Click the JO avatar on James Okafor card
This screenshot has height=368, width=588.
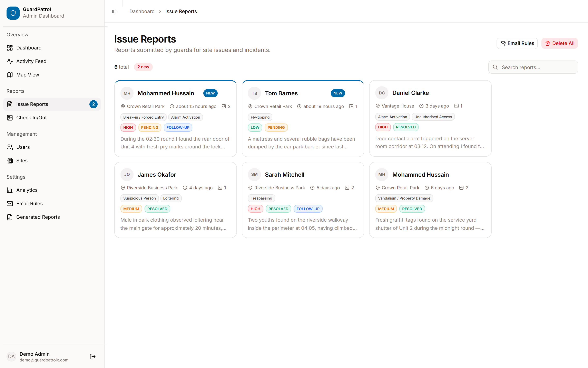tap(127, 175)
